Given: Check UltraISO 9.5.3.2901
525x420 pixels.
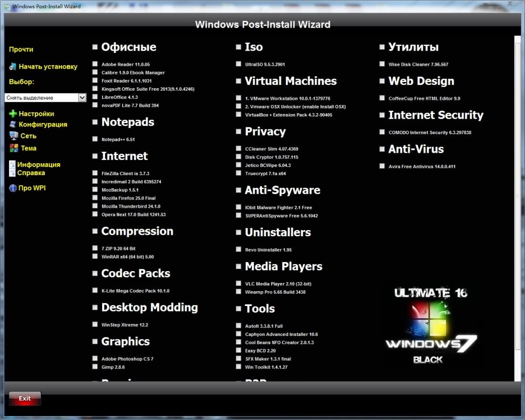Looking at the screenshot, I should click(x=238, y=64).
